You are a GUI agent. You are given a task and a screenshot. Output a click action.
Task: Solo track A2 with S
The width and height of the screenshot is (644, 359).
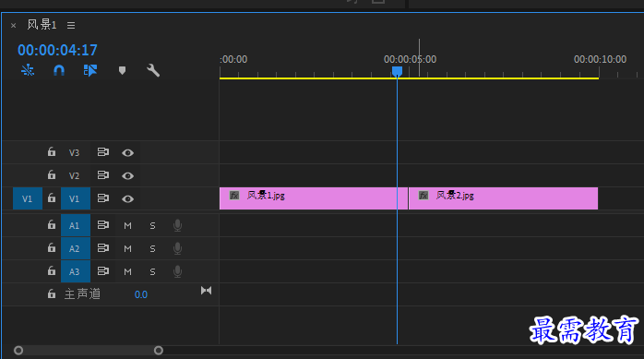pos(152,248)
